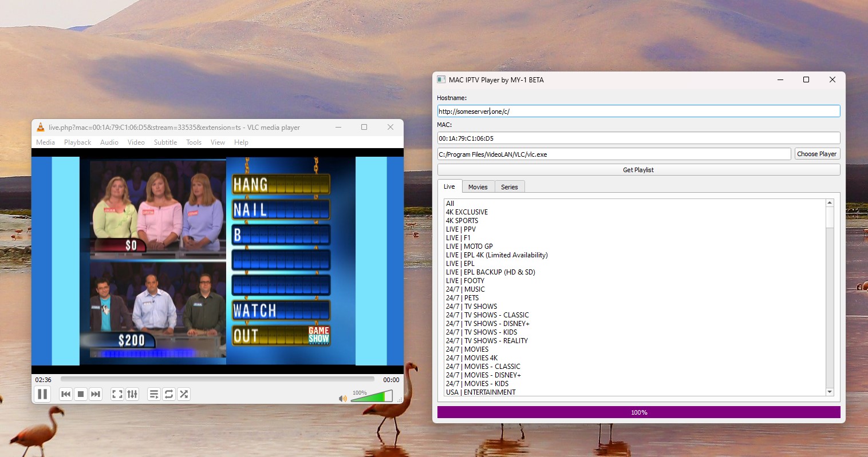This screenshot has height=457, width=868.
Task: Toggle loop playback in VLC
Action: pyautogui.click(x=169, y=394)
